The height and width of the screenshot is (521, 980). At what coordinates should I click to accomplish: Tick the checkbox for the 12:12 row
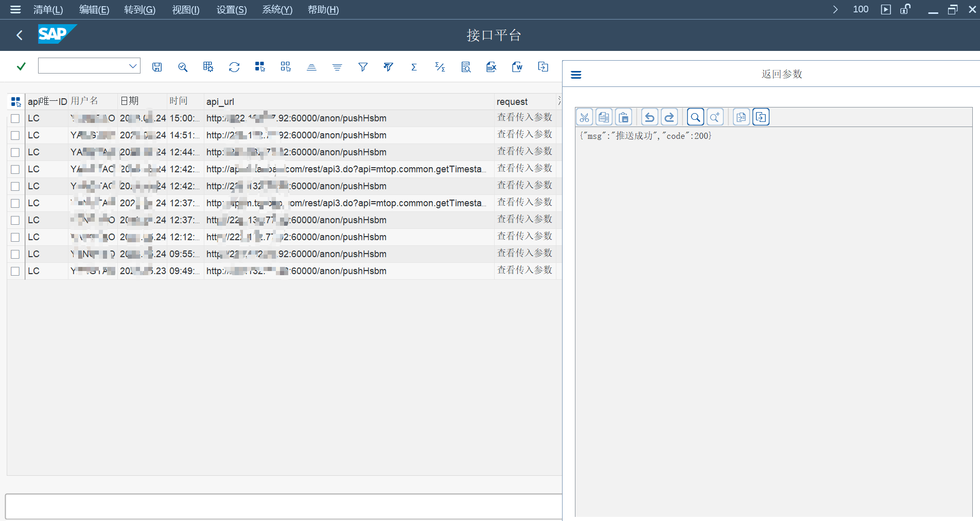[x=15, y=237]
